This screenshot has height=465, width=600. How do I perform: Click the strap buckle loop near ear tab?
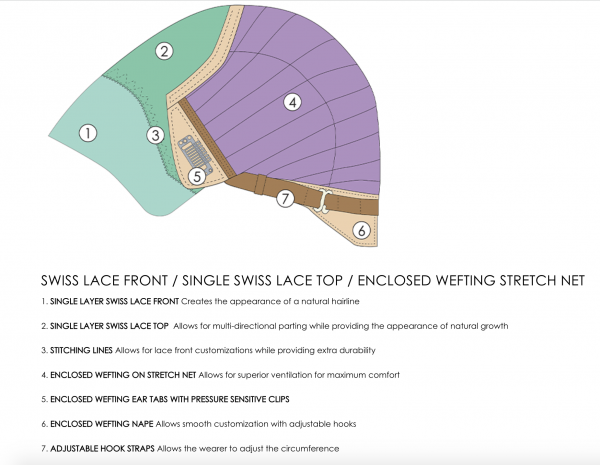[x=260, y=184]
